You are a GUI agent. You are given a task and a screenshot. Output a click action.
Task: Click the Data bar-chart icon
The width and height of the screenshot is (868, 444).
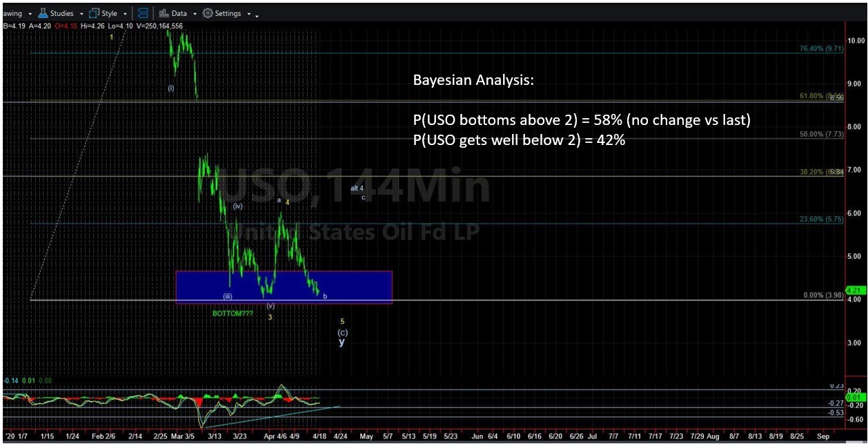[164, 13]
